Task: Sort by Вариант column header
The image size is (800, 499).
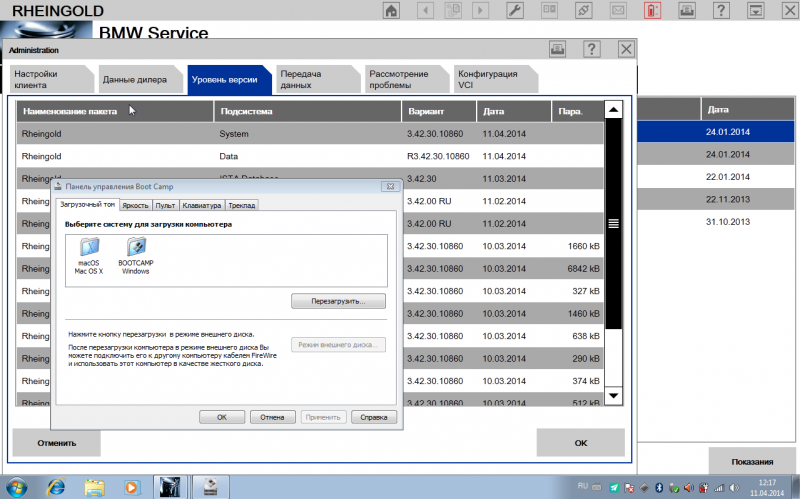Action: (x=439, y=111)
